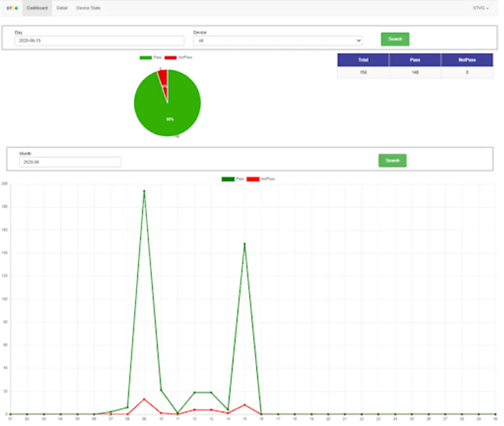Click the Month input field
This screenshot has width=504, height=426.
70,162
